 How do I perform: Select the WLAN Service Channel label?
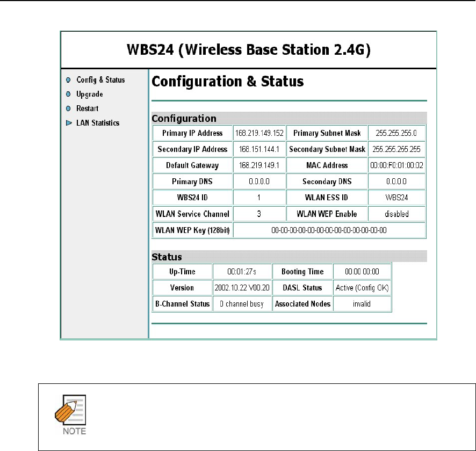click(192, 214)
